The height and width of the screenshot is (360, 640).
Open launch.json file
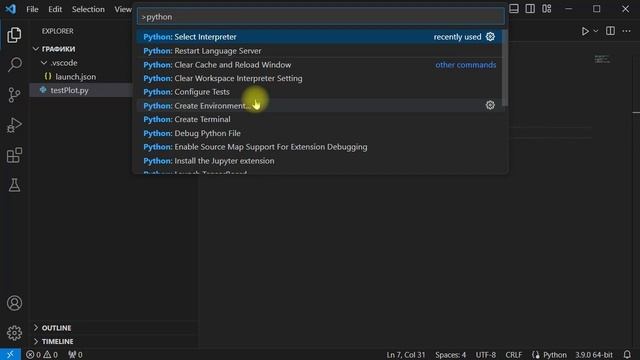[82, 77]
